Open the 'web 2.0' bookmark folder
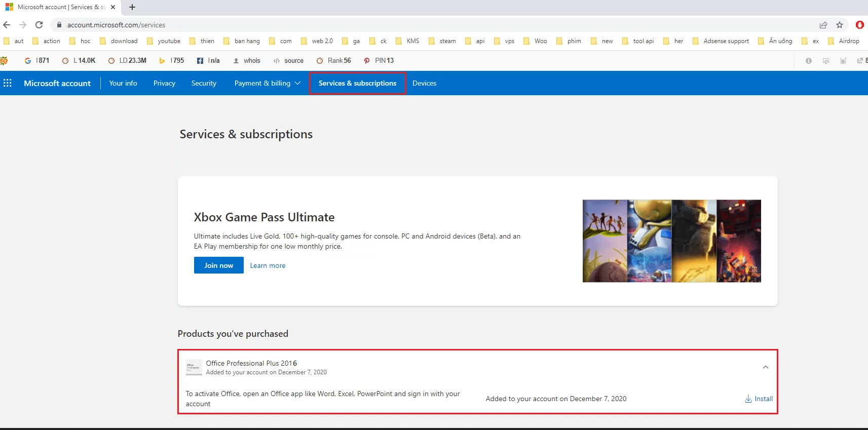 point(317,41)
